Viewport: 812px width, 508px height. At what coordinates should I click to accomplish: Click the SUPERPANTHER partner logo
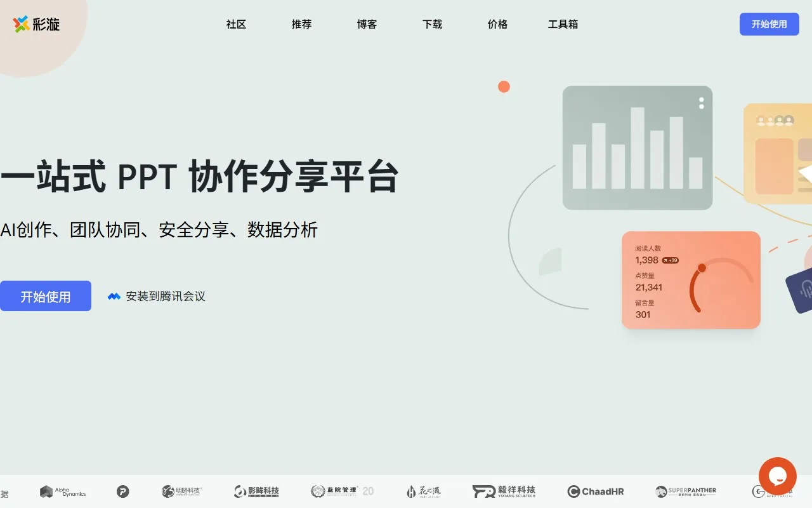[685, 491]
